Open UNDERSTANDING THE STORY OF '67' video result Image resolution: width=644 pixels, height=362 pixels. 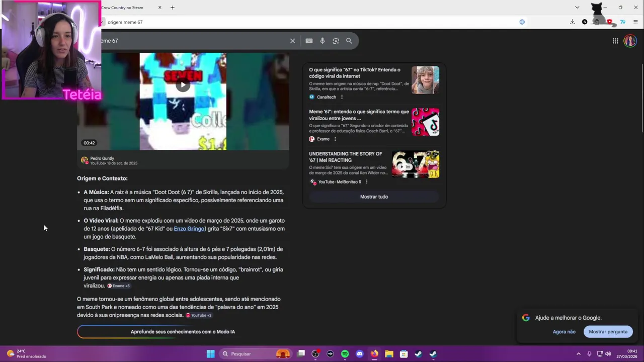click(346, 157)
